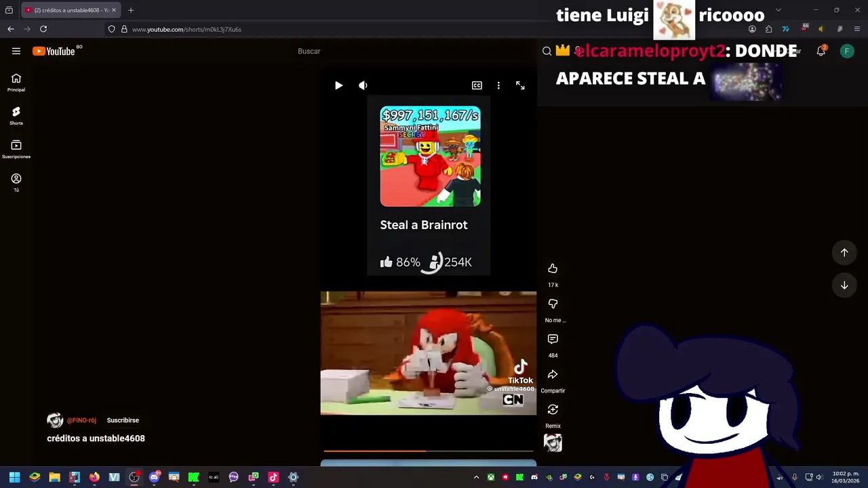The width and height of the screenshot is (868, 488).
Task: Open the volume speaker icon in tray
Action: pyautogui.click(x=819, y=477)
